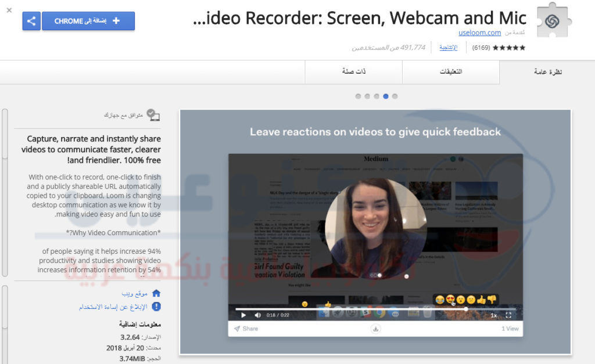Click Share under the video

point(246,329)
